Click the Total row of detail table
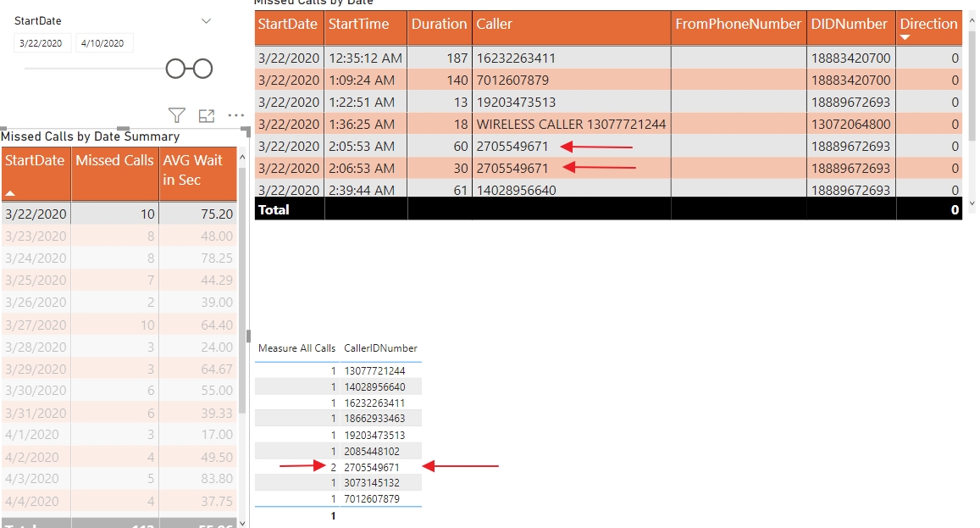The width and height of the screenshot is (980, 528). 608,209
